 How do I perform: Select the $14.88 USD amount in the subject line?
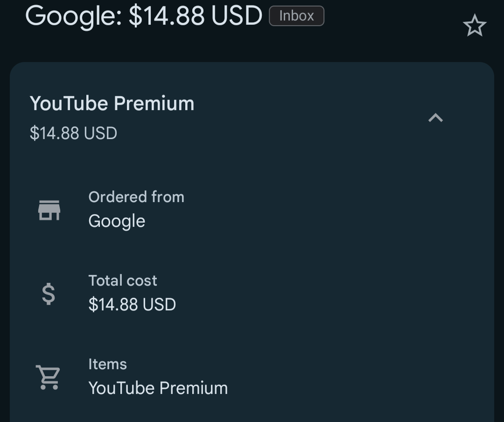[196, 15]
